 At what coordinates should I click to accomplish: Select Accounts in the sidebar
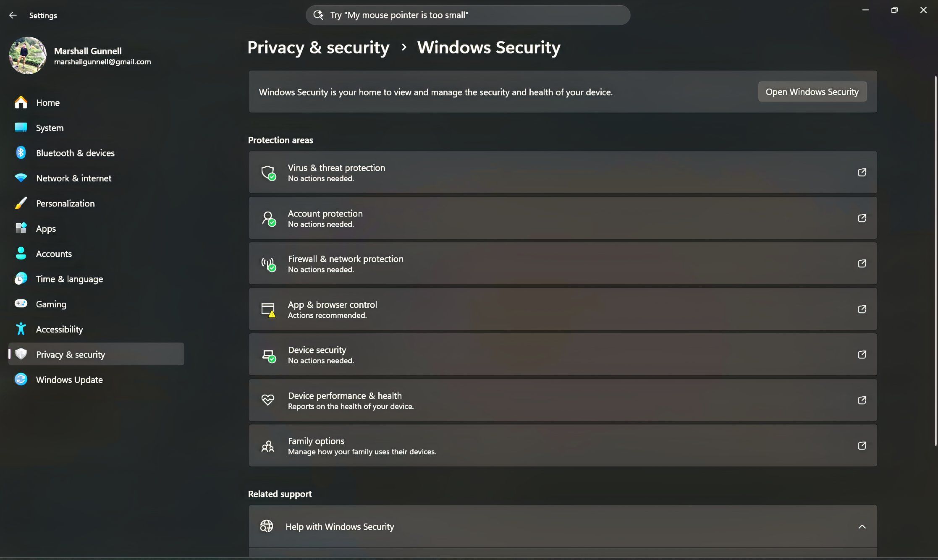pos(96,254)
